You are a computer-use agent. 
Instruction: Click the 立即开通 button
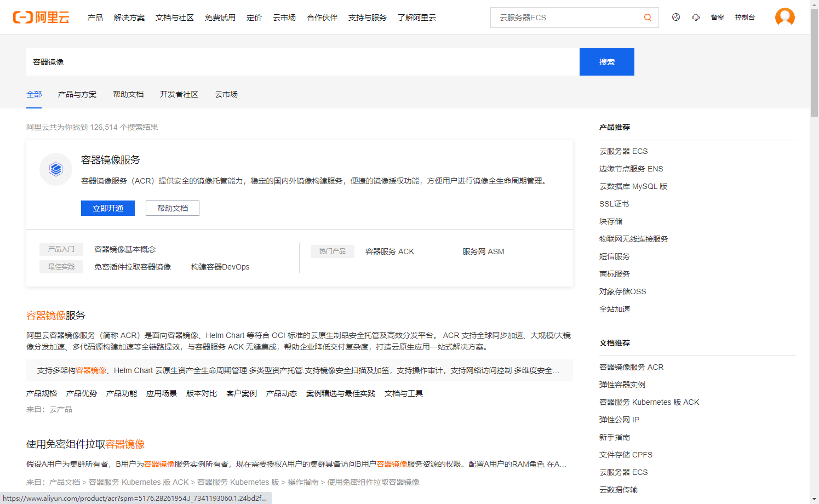(x=107, y=208)
